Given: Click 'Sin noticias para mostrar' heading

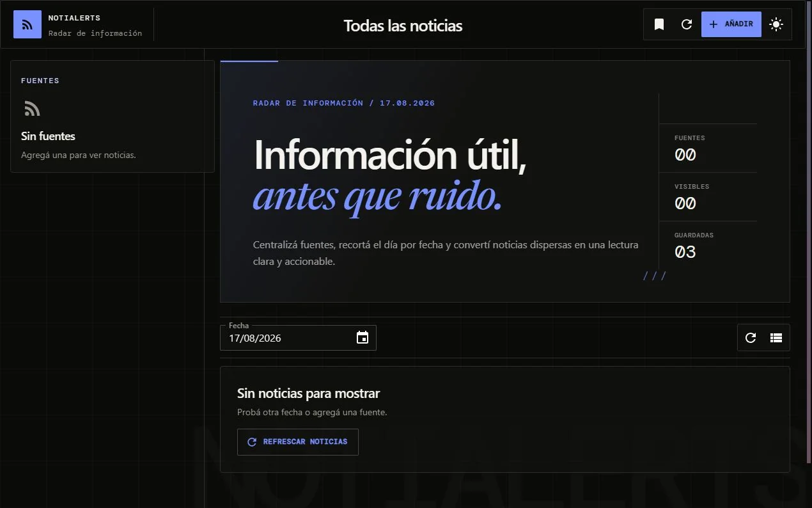Looking at the screenshot, I should (308, 393).
